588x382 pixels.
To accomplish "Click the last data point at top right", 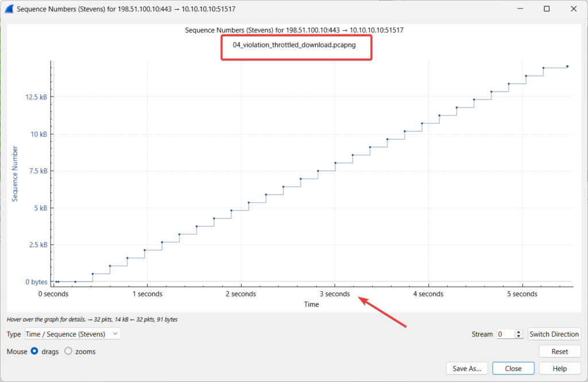I will (x=567, y=66).
